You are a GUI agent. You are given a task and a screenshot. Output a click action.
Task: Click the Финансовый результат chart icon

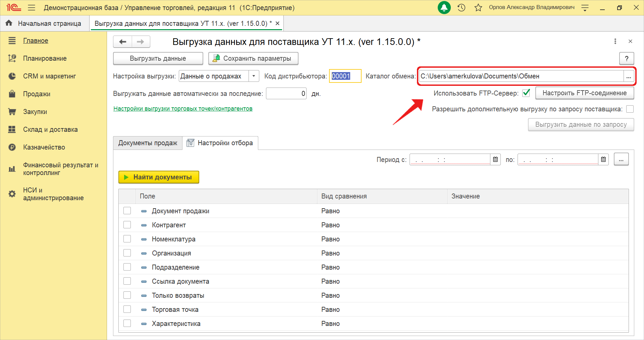click(12, 169)
